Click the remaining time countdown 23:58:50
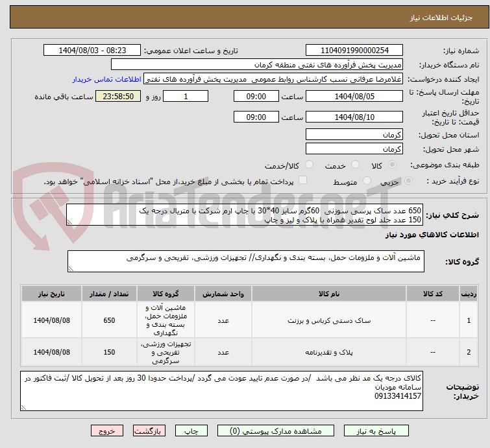 [x=118, y=96]
